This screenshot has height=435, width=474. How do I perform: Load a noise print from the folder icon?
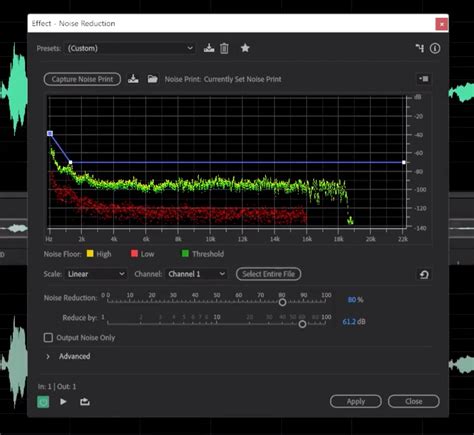(152, 79)
